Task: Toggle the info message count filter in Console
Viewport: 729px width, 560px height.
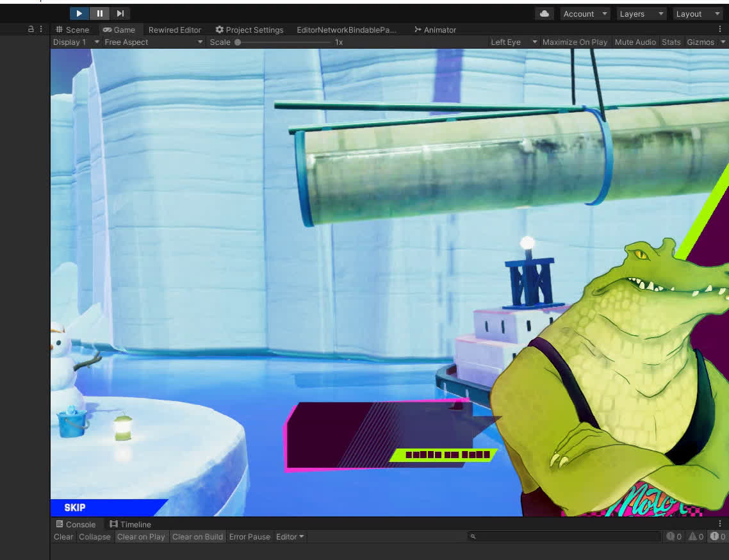Action: (674, 537)
